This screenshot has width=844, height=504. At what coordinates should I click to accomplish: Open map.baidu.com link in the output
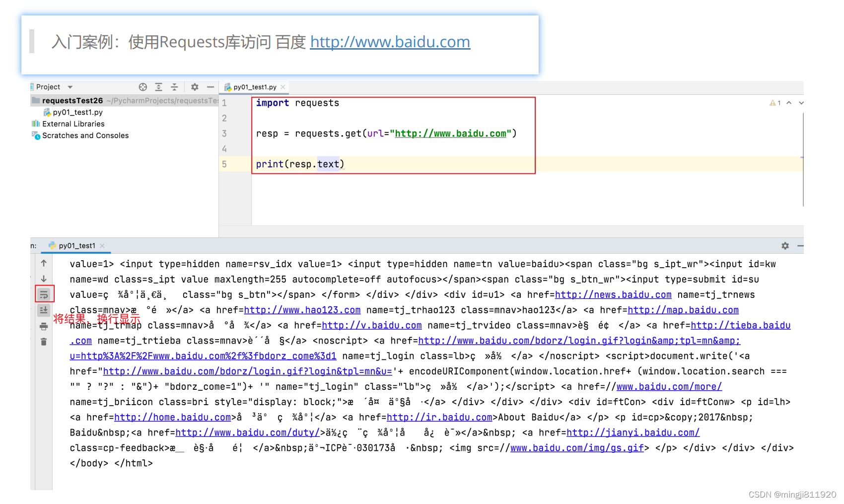(683, 310)
